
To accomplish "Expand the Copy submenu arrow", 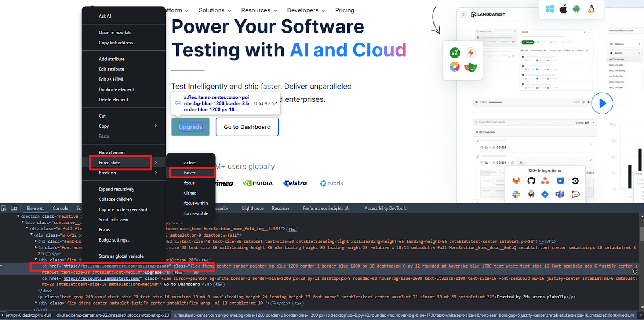I will [x=156, y=126].
